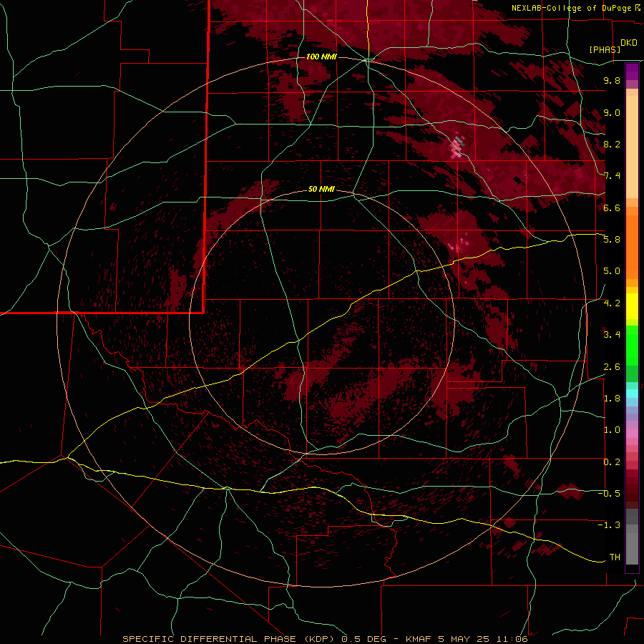The width and height of the screenshot is (644, 644).
Task: Click the -1.3 scale value
Action: (609, 525)
